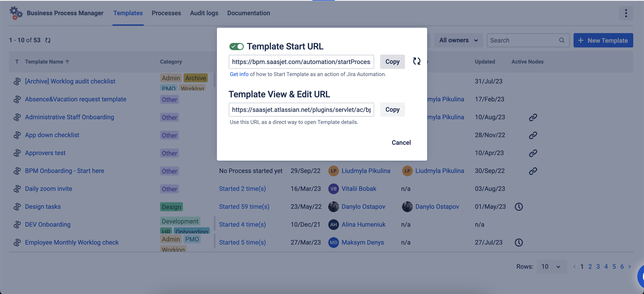Sort by Template Name column arrow
Viewport: 644px width, 294px height.
pos(67,62)
